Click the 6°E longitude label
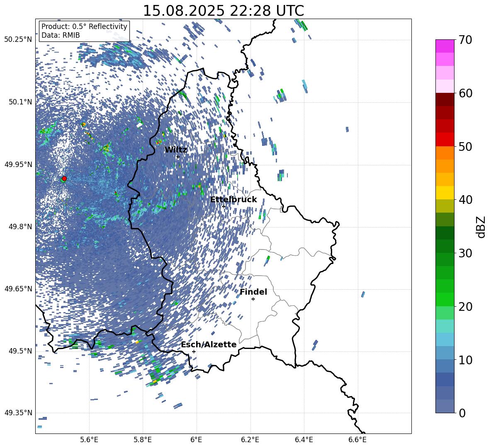The height and width of the screenshot is (448, 491). coord(196,440)
